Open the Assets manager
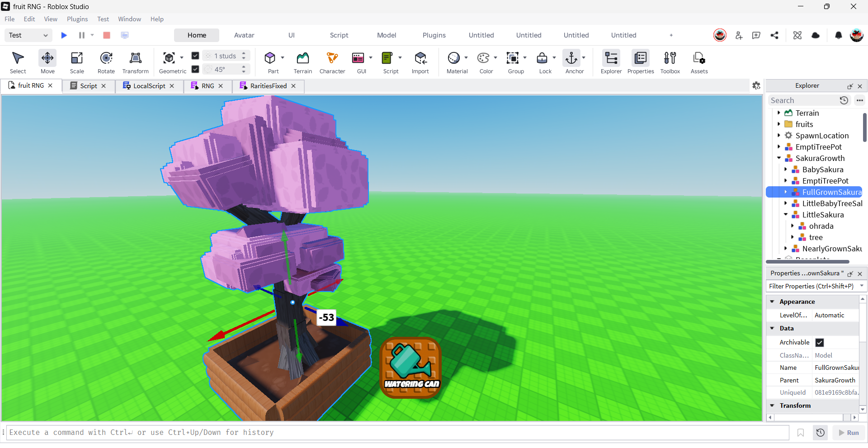The image size is (868, 448). pyautogui.click(x=699, y=62)
